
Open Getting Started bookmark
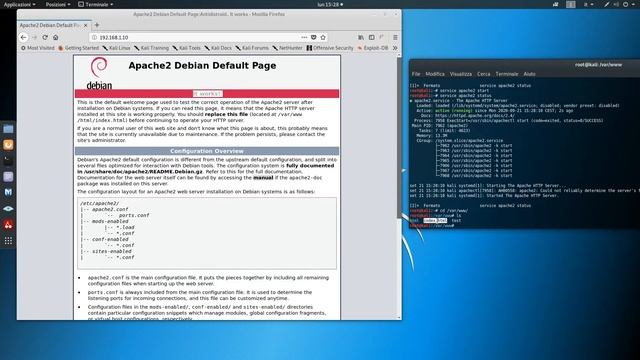tap(78, 48)
